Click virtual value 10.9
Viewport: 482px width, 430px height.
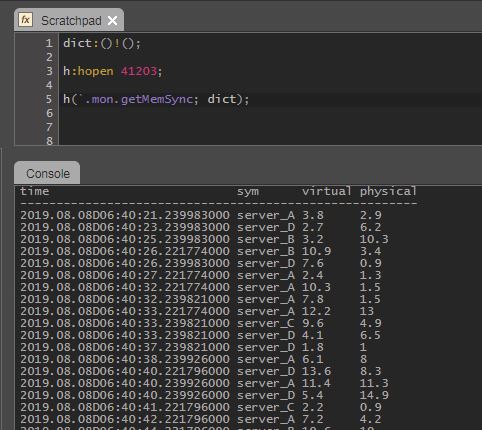(316, 251)
